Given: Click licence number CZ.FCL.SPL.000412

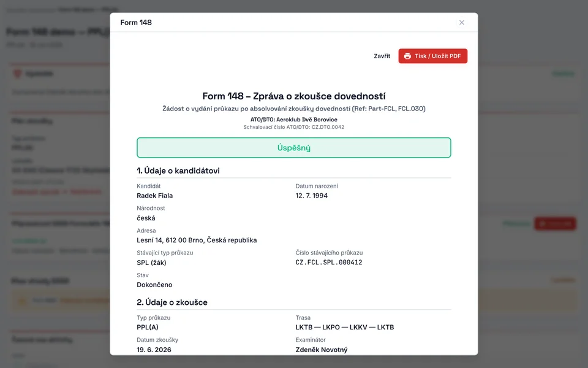Looking at the screenshot, I should point(329,263).
